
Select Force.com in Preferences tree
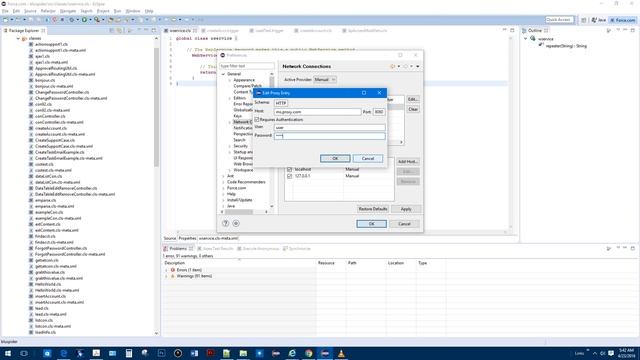(236, 188)
